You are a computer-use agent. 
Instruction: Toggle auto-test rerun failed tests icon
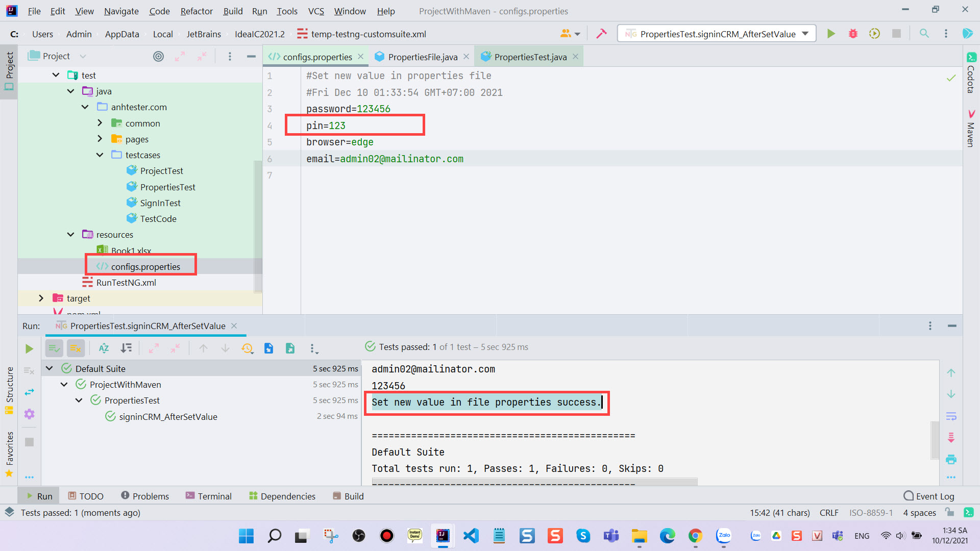click(29, 392)
